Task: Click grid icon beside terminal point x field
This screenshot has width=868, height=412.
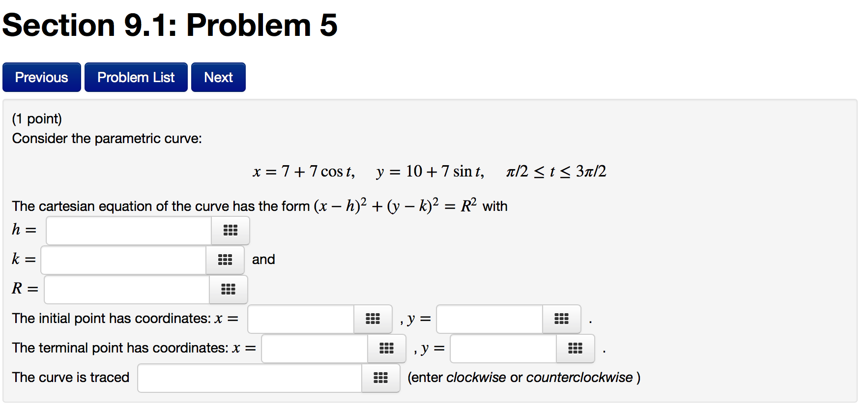Action: [x=387, y=349]
